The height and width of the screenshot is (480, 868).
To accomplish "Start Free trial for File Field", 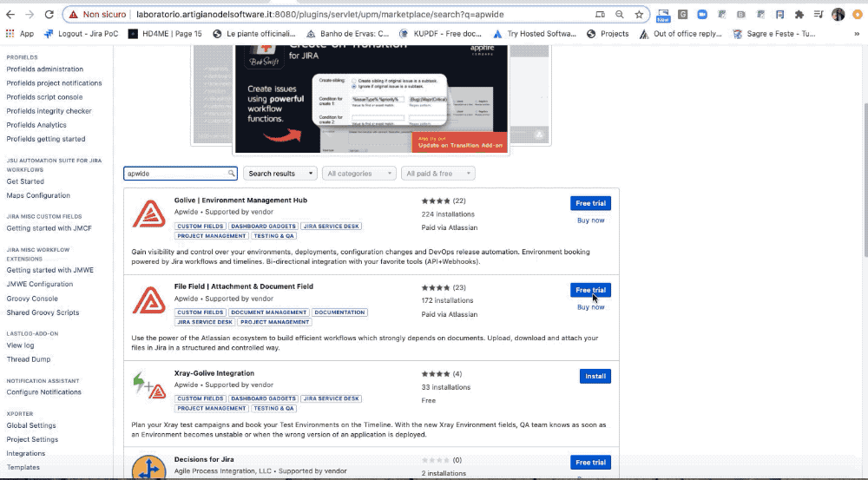I will coord(590,290).
